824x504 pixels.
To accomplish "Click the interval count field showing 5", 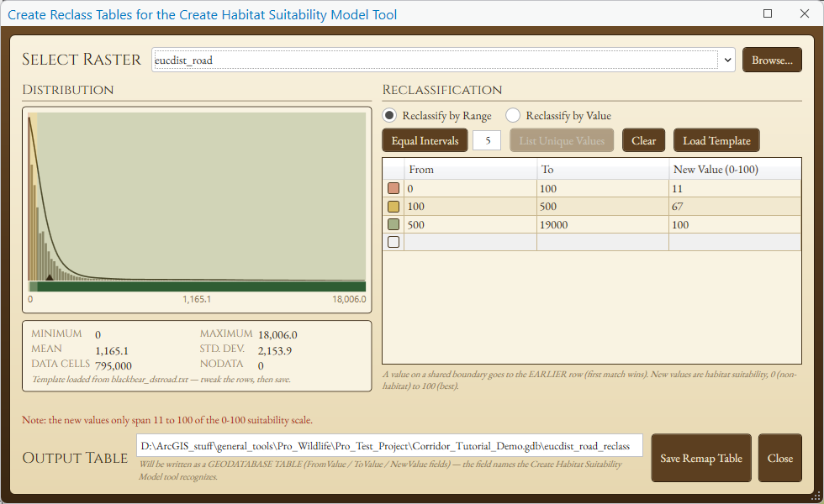I will (x=487, y=141).
